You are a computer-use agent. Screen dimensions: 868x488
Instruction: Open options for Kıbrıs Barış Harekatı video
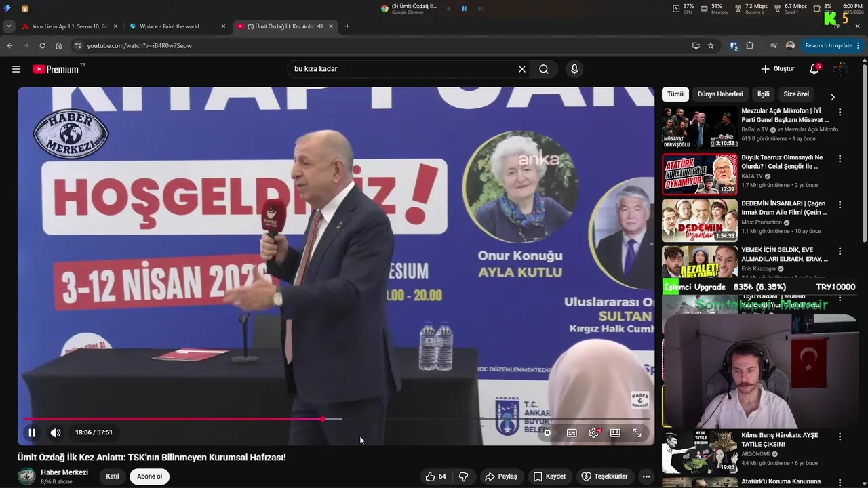click(840, 436)
